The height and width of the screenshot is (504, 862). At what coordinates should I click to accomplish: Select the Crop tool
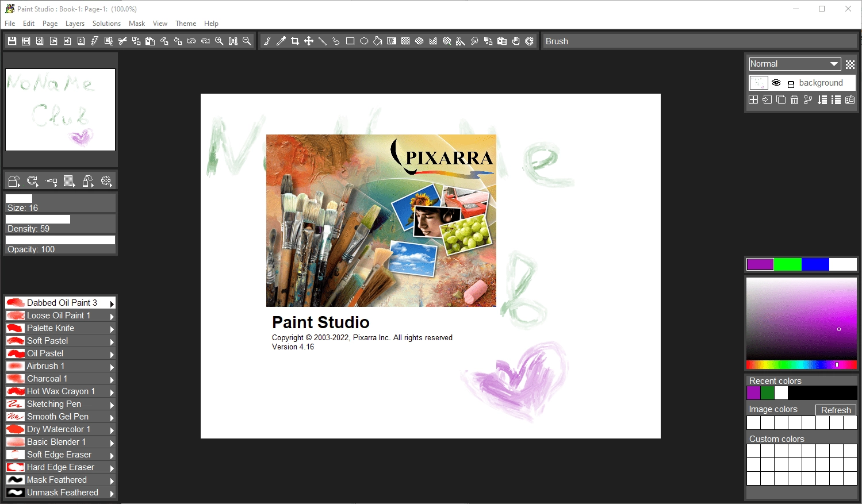(295, 41)
